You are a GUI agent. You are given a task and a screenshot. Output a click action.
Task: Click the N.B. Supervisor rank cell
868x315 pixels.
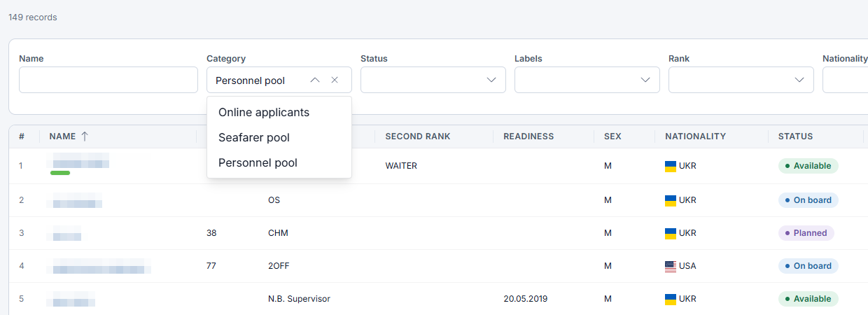pyautogui.click(x=299, y=299)
